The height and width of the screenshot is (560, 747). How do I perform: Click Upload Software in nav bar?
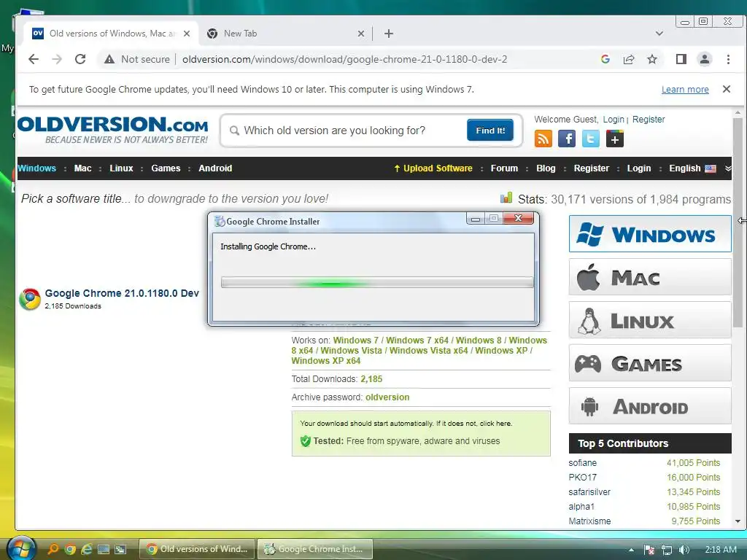[433, 168]
